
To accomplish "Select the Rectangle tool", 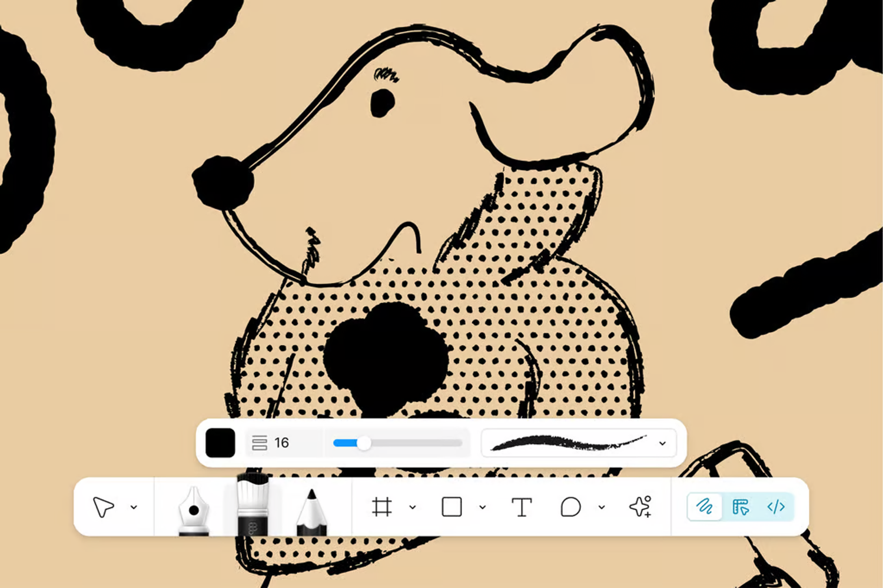I will (x=452, y=507).
